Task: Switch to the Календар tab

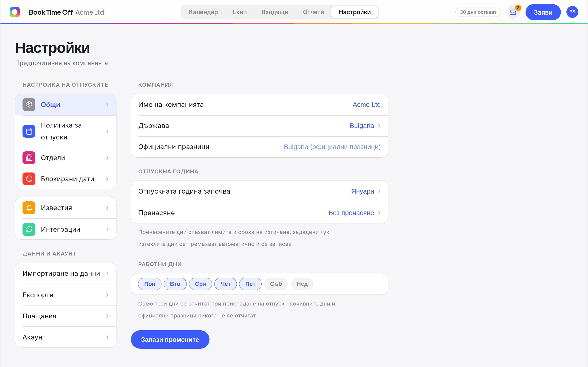Action: pos(203,12)
